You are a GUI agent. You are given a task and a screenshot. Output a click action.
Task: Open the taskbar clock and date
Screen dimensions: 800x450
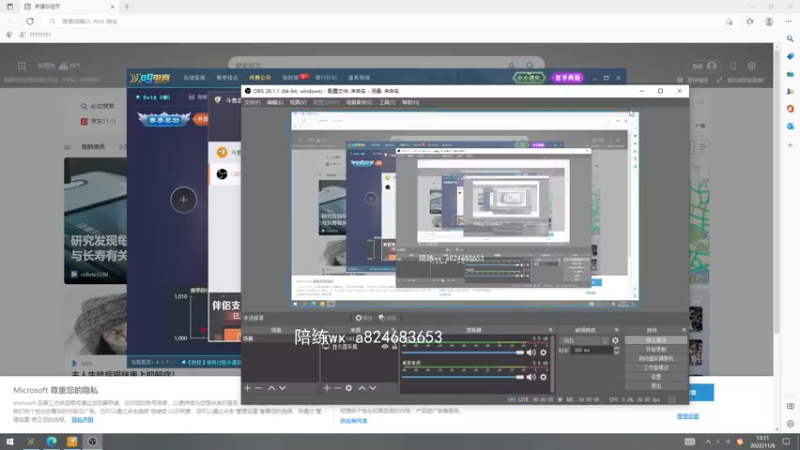point(762,441)
